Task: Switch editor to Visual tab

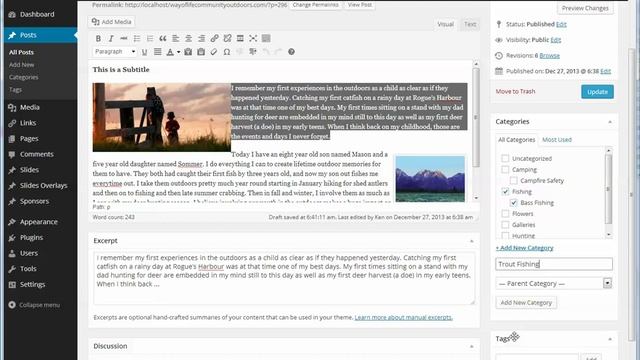Action: [445, 24]
